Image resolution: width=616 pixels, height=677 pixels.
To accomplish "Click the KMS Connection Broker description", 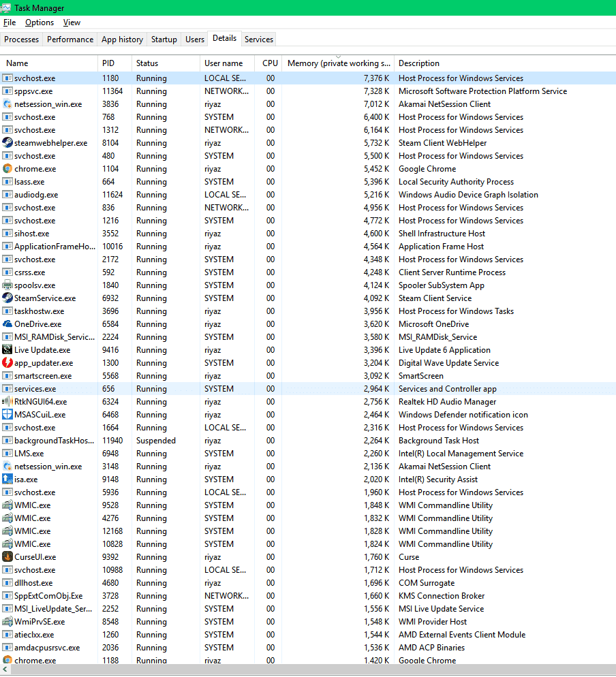I will 442,596.
